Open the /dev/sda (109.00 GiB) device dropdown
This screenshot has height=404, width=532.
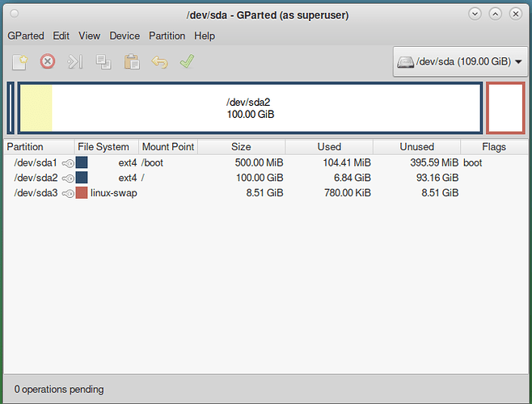[x=460, y=61]
